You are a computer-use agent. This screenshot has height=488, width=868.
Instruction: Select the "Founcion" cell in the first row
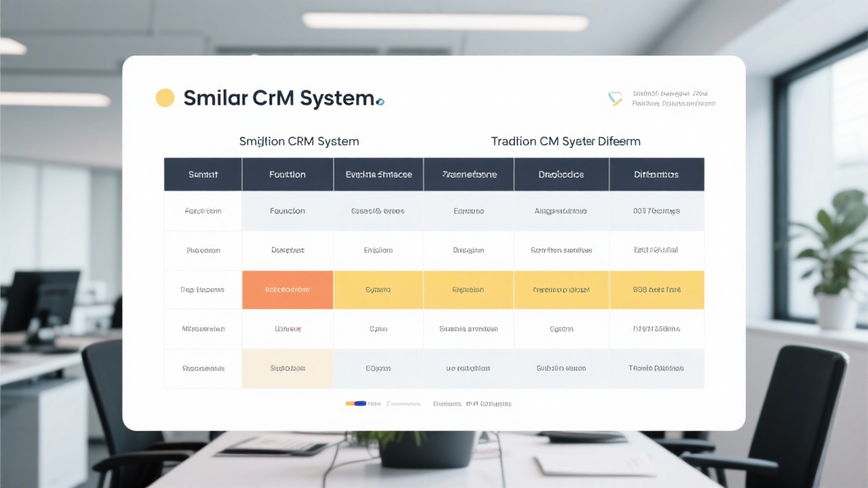(x=288, y=211)
